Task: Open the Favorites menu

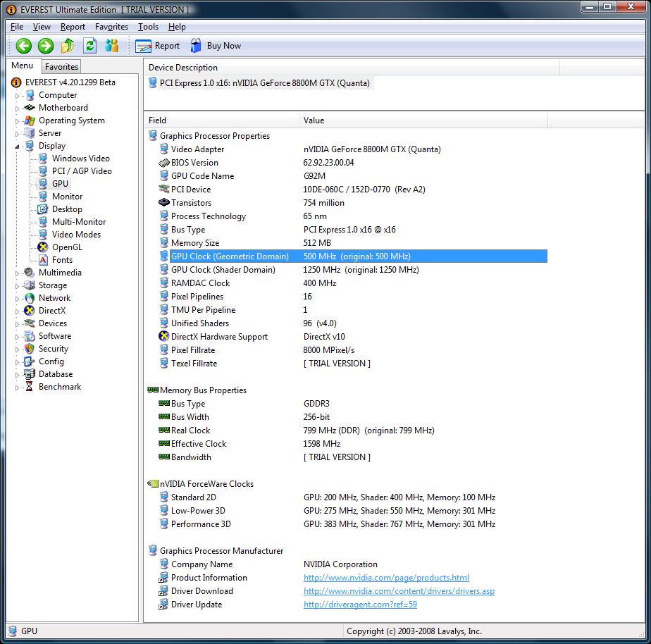Action: tap(112, 27)
